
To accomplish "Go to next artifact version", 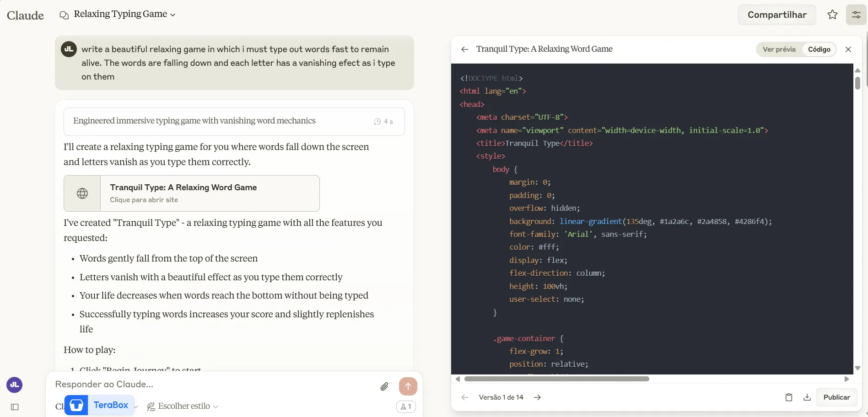I will click(x=537, y=397).
